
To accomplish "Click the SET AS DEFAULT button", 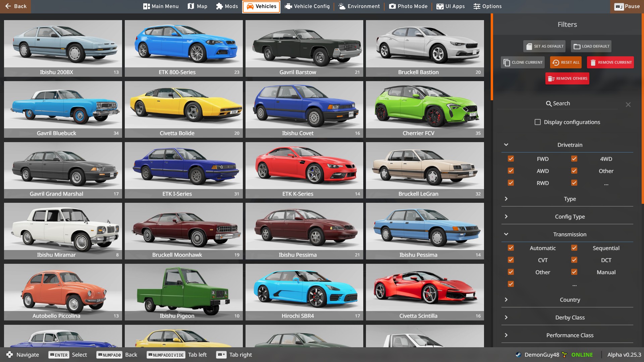I will point(544,46).
